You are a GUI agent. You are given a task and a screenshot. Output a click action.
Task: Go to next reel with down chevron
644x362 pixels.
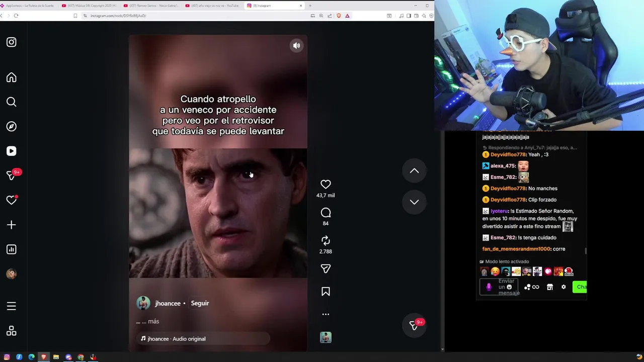coord(414,202)
